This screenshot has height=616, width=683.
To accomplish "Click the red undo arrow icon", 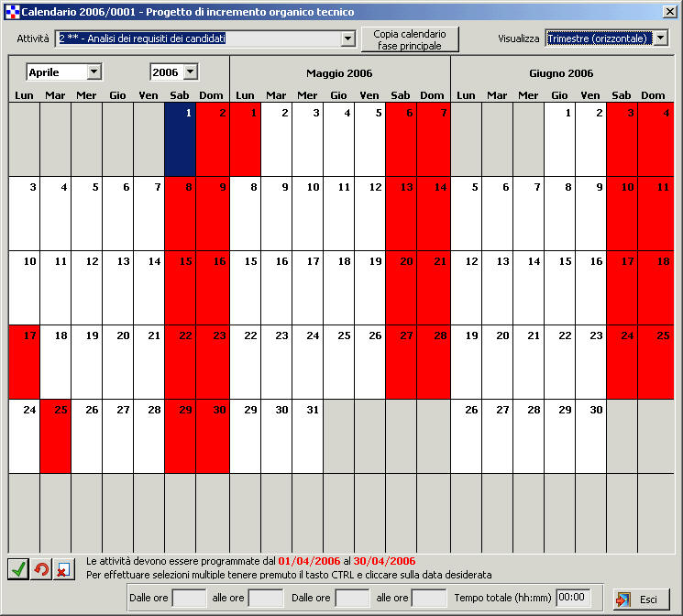I will [39, 569].
